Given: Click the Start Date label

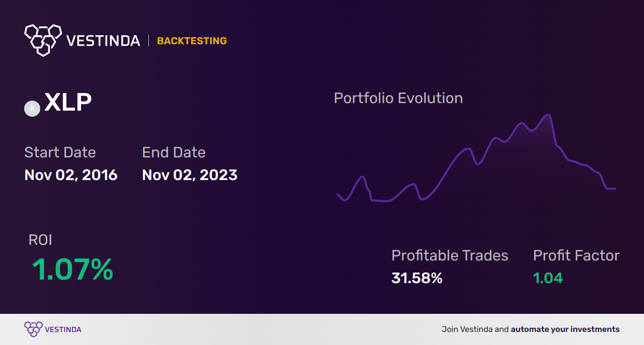Looking at the screenshot, I should pos(60,152).
